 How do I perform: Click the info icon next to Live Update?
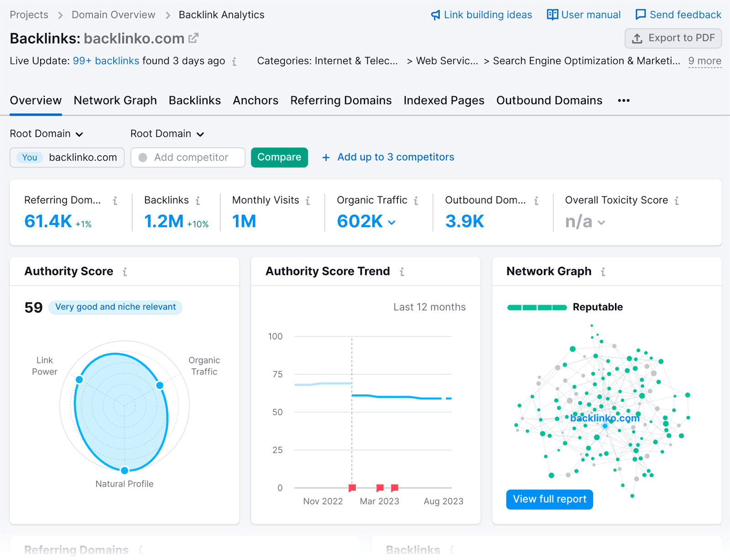pyautogui.click(x=235, y=61)
